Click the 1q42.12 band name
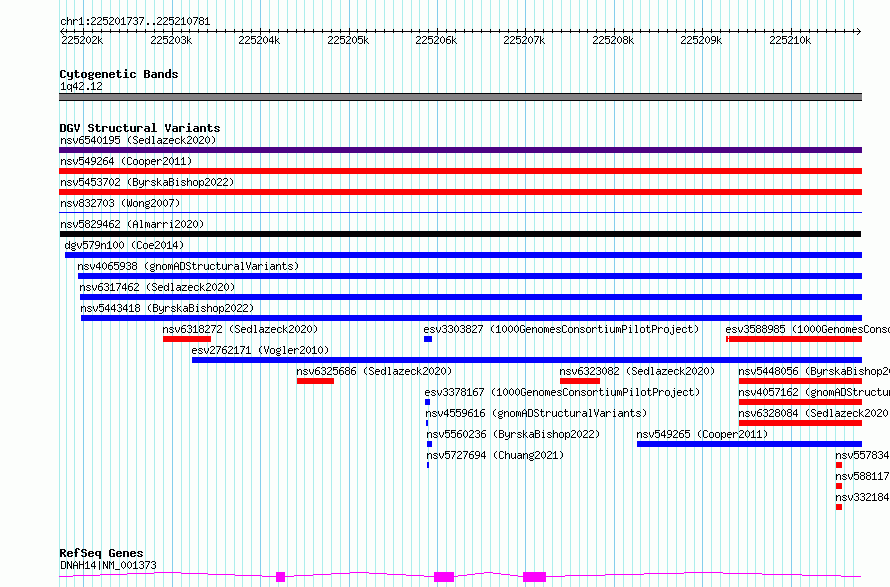The height and width of the screenshot is (587, 890). (x=81, y=86)
